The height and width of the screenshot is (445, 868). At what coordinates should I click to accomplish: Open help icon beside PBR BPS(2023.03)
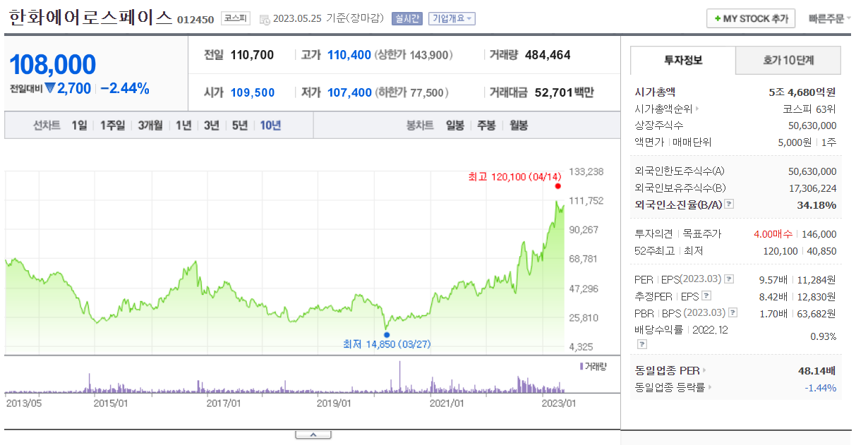(733, 312)
